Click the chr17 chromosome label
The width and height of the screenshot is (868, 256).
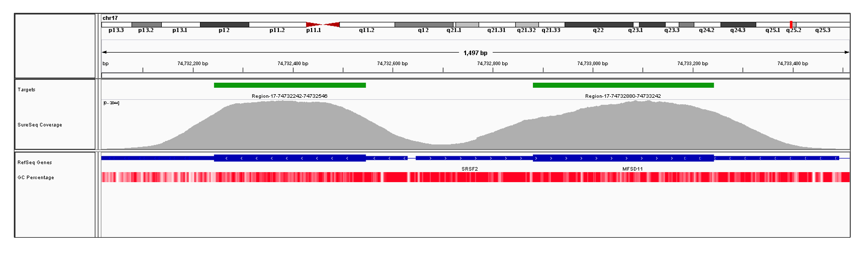coord(110,18)
